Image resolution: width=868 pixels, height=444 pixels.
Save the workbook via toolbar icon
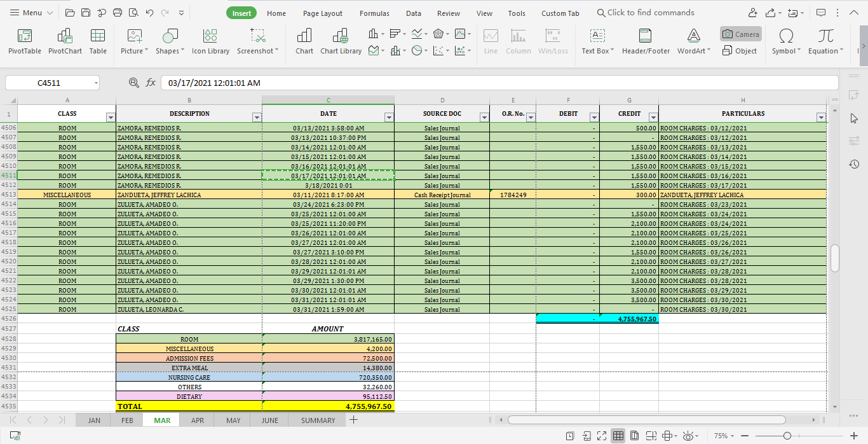pyautogui.click(x=86, y=13)
